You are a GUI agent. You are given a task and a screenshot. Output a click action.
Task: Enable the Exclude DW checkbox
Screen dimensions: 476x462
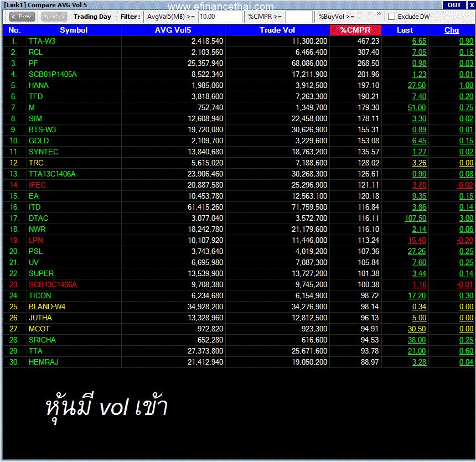pos(392,17)
